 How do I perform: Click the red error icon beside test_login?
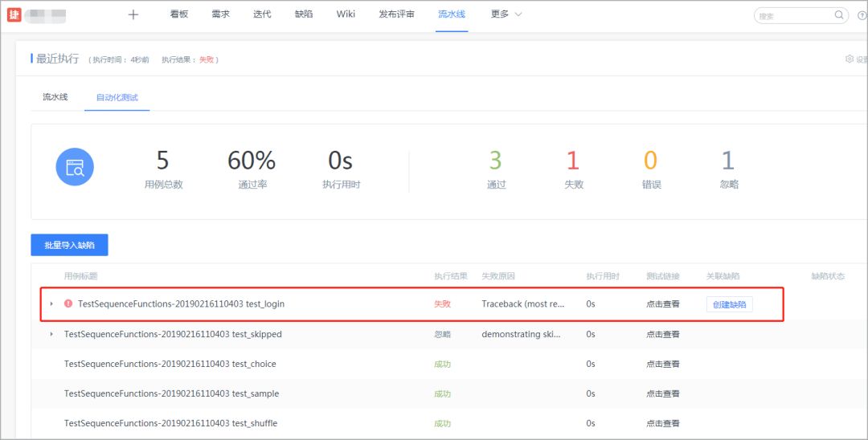[68, 304]
